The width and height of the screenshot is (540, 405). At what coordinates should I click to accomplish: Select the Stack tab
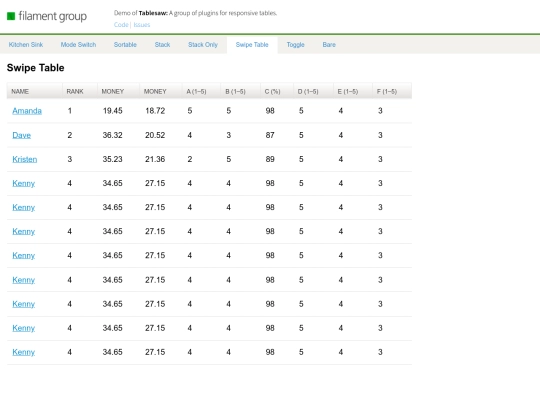tap(162, 45)
